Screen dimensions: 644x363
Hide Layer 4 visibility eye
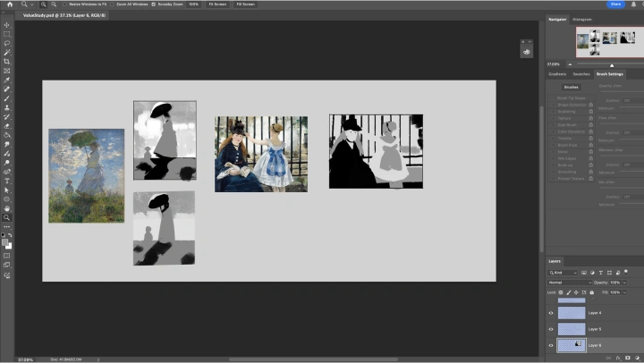[x=551, y=313]
